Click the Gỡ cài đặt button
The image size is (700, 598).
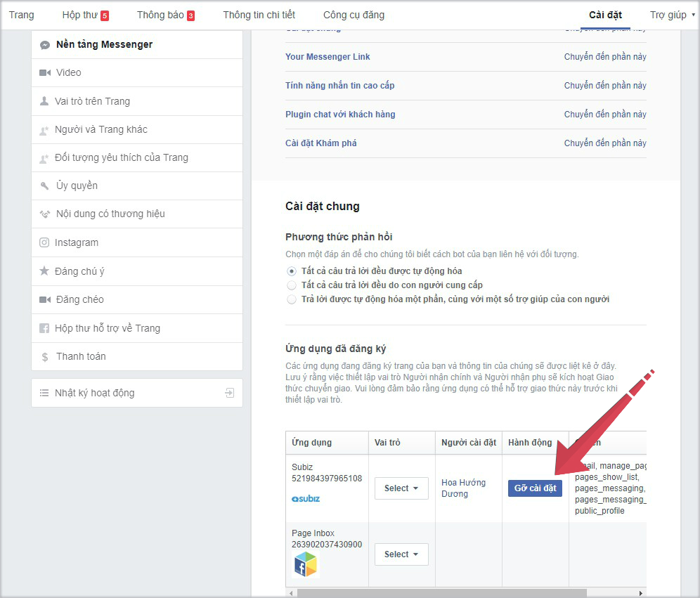point(535,488)
